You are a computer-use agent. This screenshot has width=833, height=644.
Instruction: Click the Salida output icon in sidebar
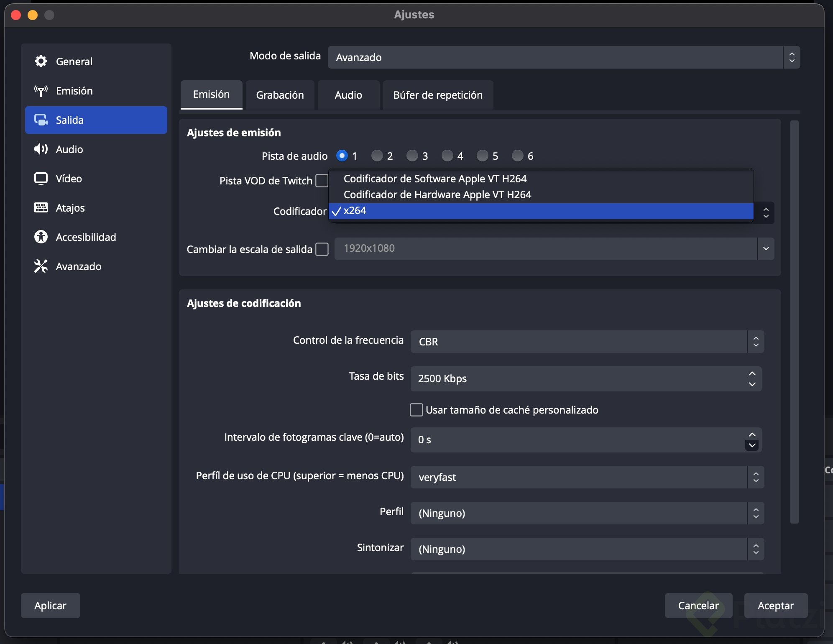pos(41,120)
